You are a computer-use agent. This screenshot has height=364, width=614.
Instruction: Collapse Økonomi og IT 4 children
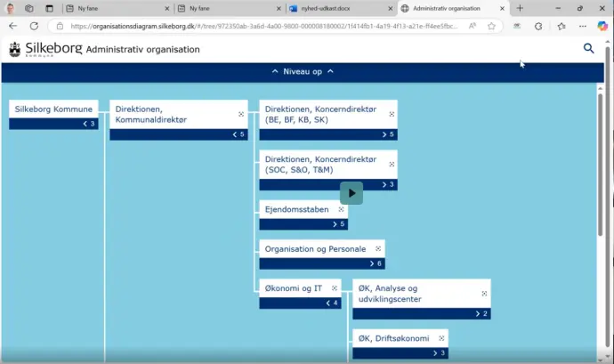300,303
